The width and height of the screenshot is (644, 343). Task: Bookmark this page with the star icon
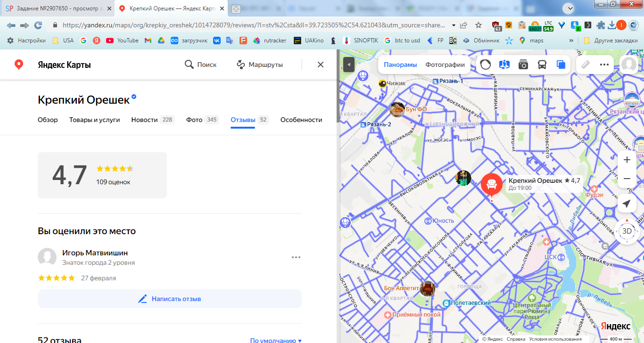click(479, 25)
